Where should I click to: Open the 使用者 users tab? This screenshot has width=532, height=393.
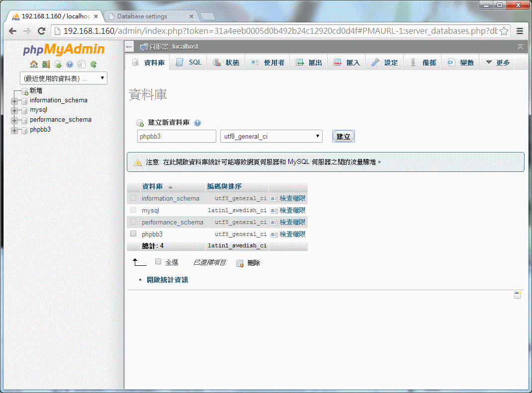tap(268, 63)
